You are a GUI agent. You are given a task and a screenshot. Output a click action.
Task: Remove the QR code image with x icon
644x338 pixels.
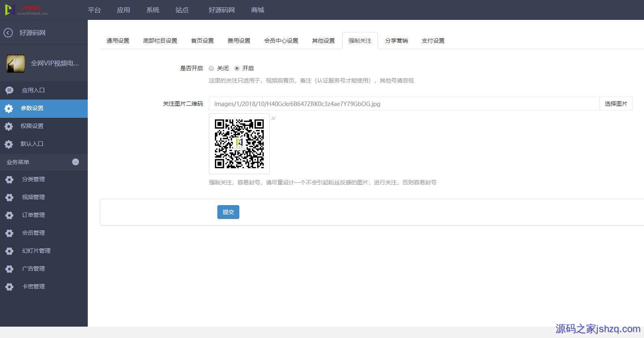[x=273, y=118]
